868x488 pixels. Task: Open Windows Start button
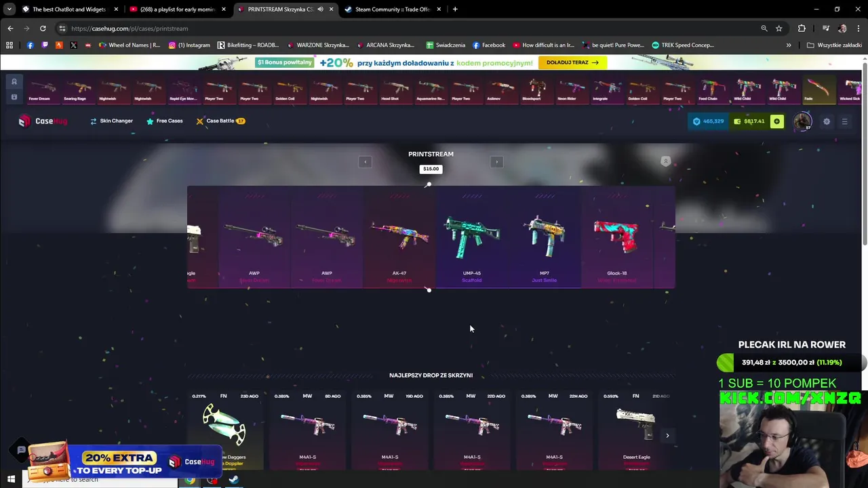pyautogui.click(x=12, y=480)
